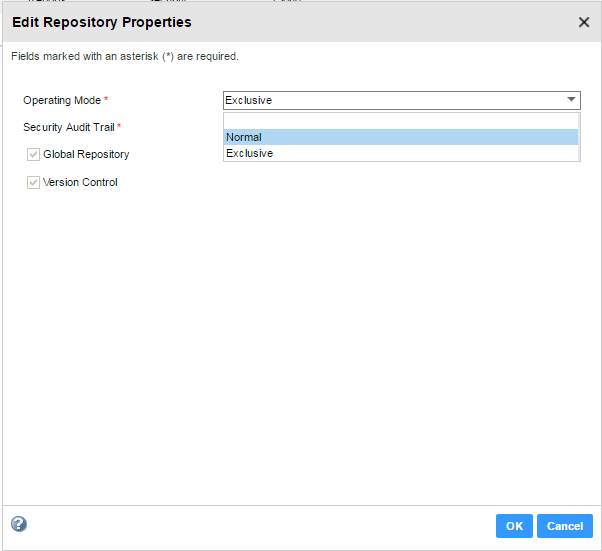Image resolution: width=602 pixels, height=551 pixels.
Task: Click the Security Audit Trail label
Action: click(68, 127)
